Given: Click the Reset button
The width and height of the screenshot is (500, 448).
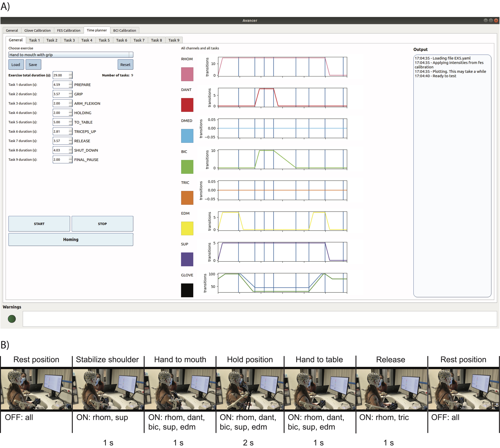Looking at the screenshot, I should click(126, 65).
